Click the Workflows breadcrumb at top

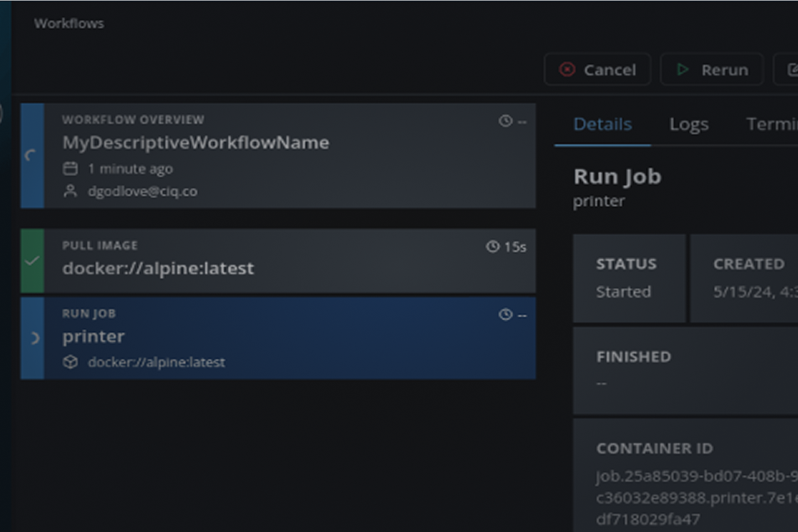tap(68, 24)
